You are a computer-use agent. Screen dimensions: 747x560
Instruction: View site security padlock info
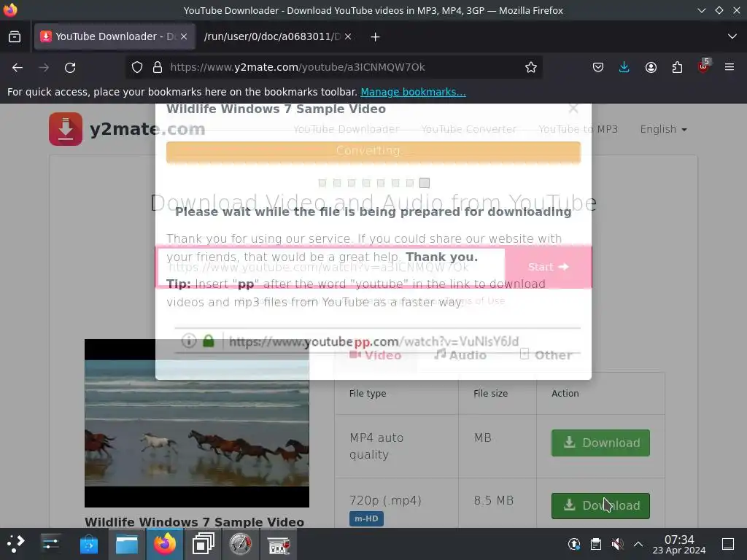158,67
